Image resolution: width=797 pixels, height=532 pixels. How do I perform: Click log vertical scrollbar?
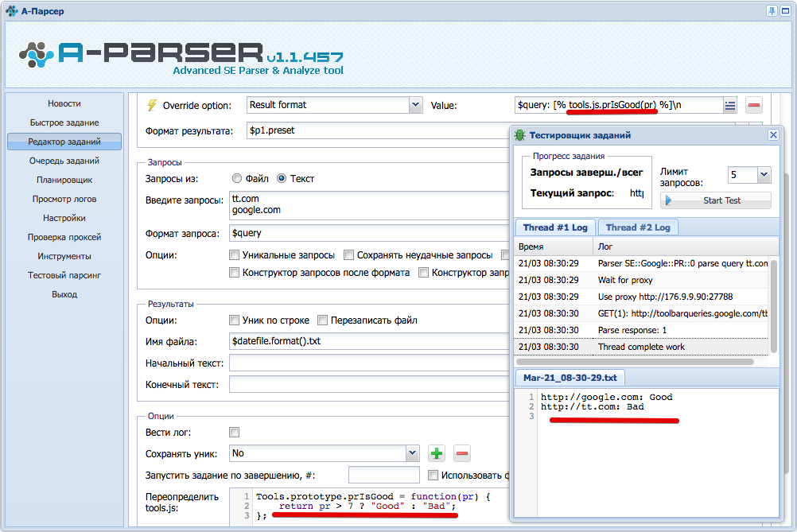[774, 306]
